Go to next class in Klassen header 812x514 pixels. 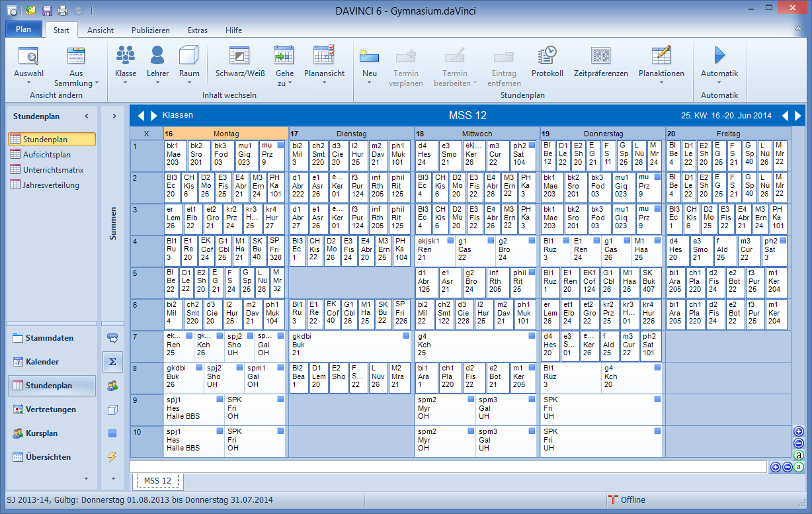[154, 116]
